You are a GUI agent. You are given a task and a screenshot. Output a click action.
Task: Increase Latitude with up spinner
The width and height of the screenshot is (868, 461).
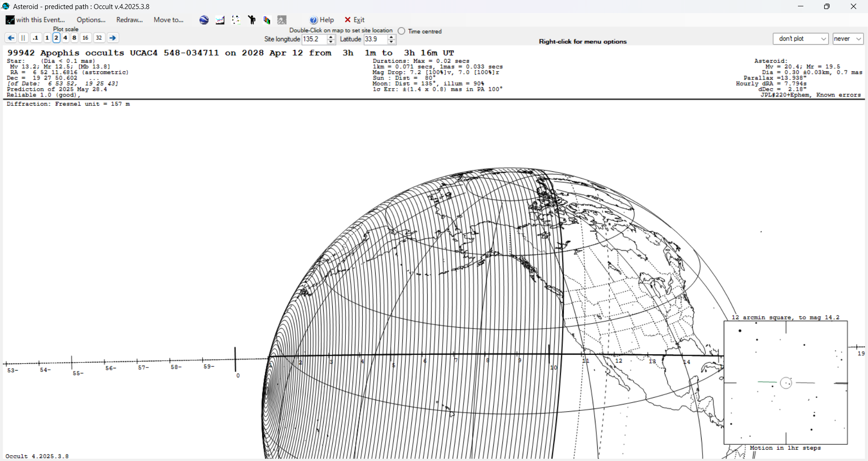pyautogui.click(x=392, y=37)
